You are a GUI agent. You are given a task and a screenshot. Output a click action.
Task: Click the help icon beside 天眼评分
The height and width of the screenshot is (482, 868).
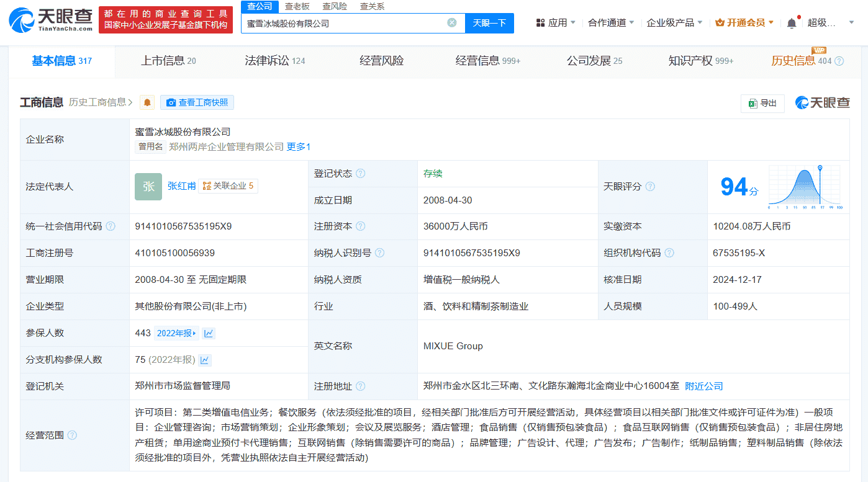click(650, 187)
